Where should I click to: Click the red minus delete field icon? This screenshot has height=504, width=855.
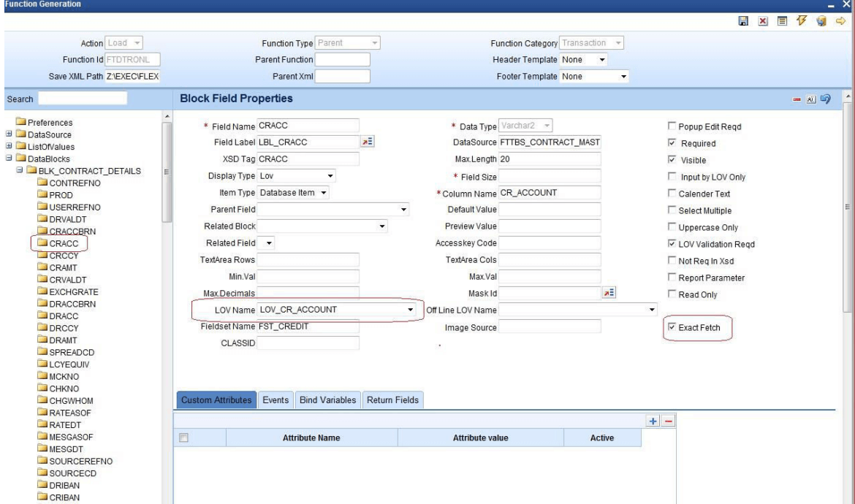coord(797,99)
